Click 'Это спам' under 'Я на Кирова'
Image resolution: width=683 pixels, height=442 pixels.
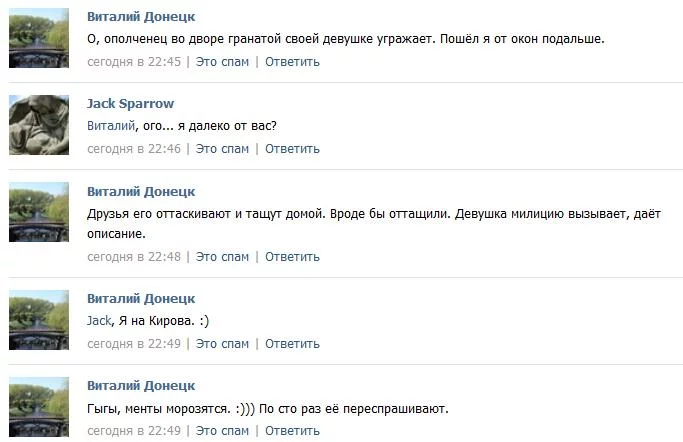[222, 344]
